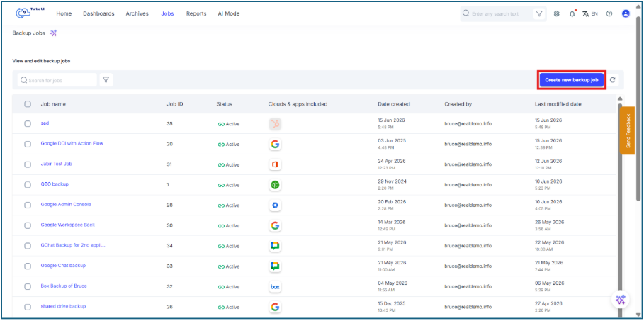Open the notifications bell icon

(x=572, y=13)
